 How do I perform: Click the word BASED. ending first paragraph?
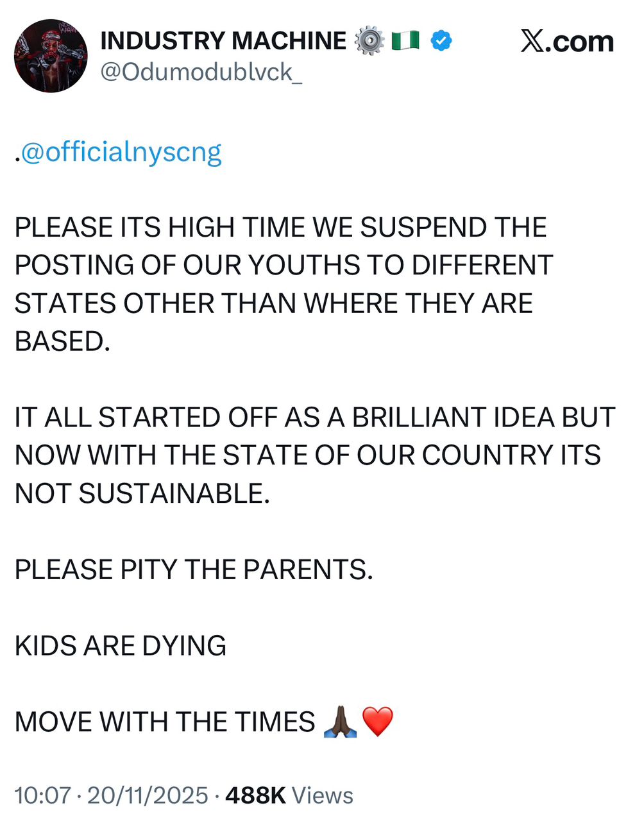(62, 341)
